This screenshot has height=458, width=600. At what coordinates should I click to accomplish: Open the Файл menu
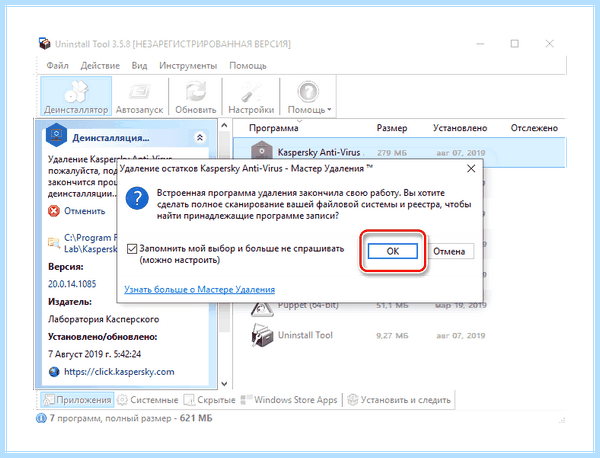coord(57,66)
